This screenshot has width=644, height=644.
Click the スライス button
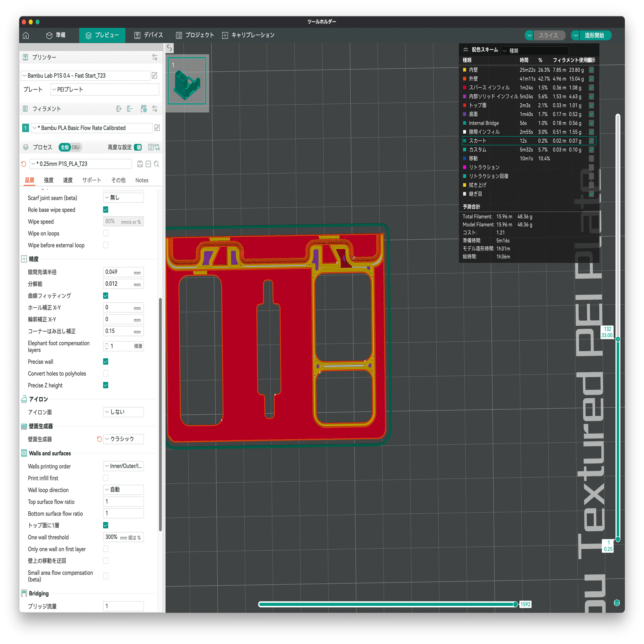(549, 35)
